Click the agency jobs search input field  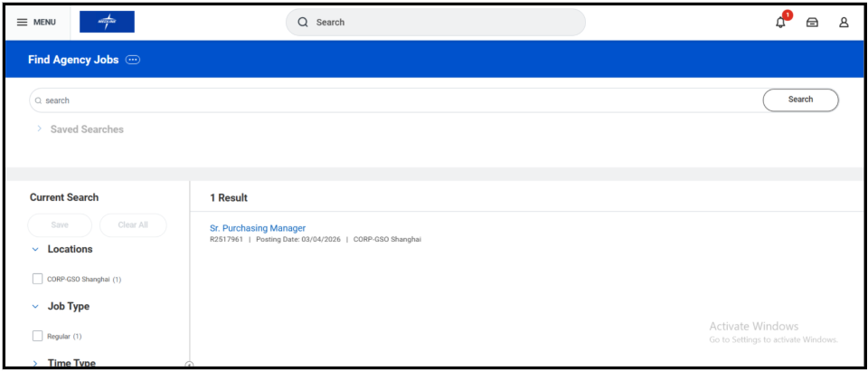[398, 100]
